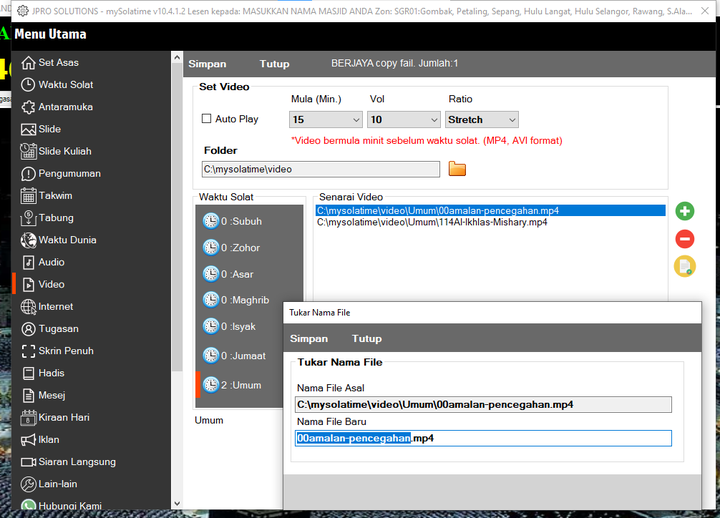Open Waktu Dunia globe icon

coord(28,240)
